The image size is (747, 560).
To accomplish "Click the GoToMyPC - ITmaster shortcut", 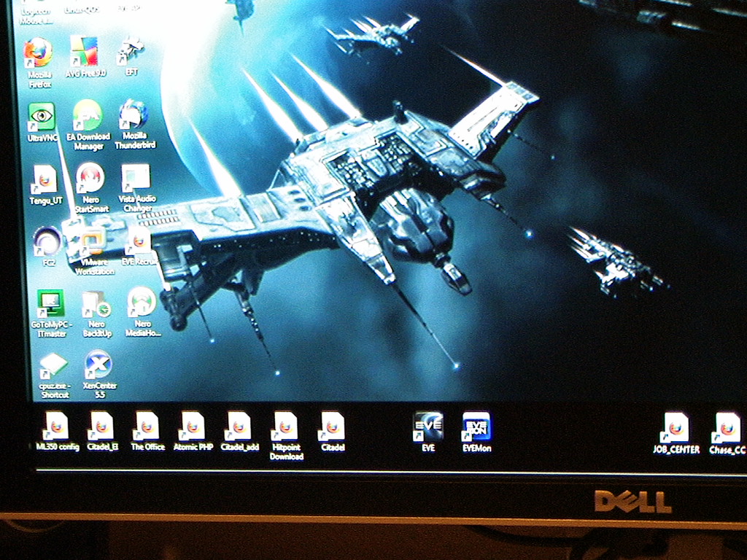I will click(51, 314).
